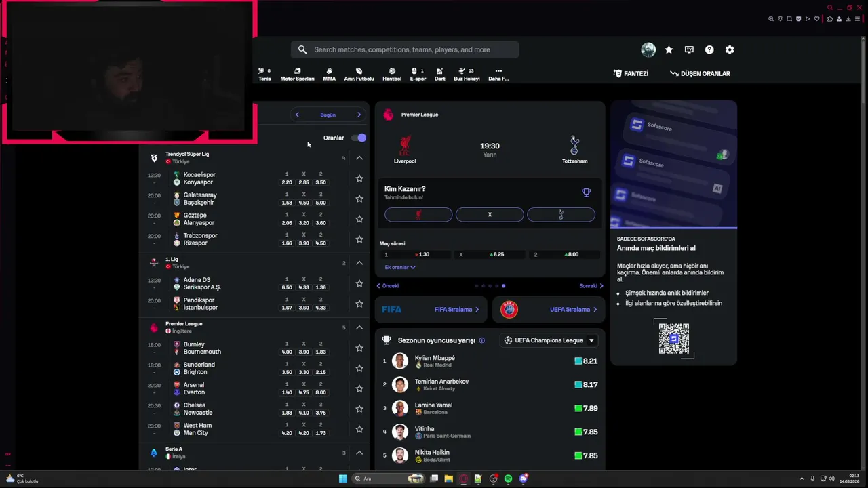This screenshot has width=868, height=488.
Task: Star the Göztepe vs Alanyaspor match
Action: (x=359, y=219)
